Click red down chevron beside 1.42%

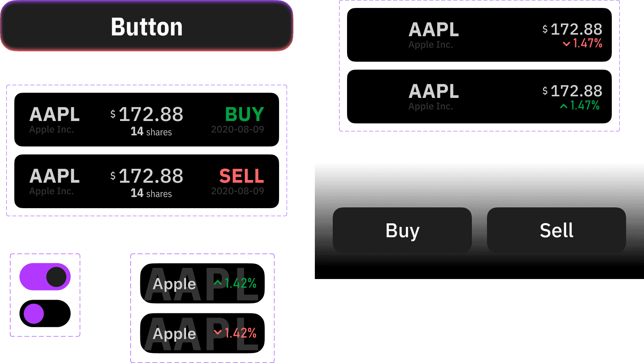pyautogui.click(x=217, y=332)
